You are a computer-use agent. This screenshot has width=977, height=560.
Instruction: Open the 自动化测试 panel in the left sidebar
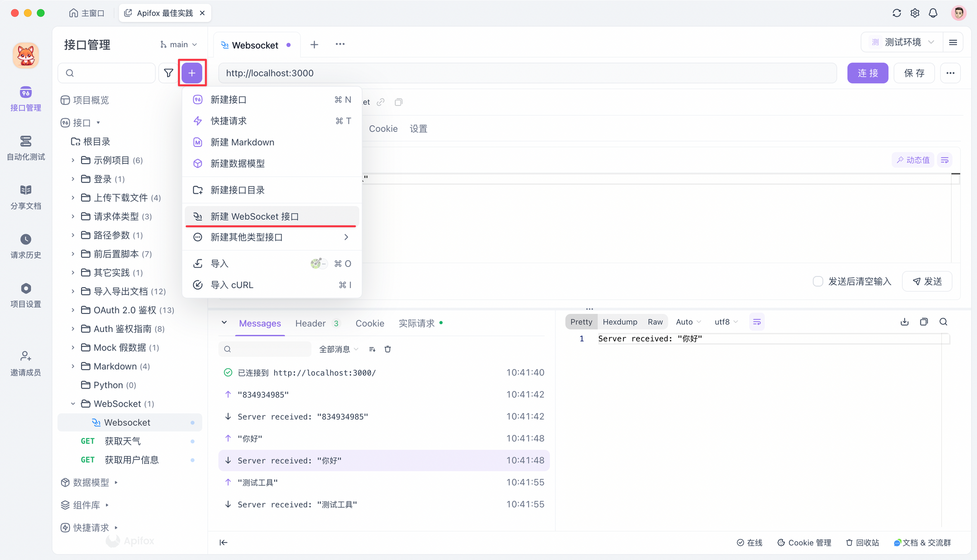(25, 146)
